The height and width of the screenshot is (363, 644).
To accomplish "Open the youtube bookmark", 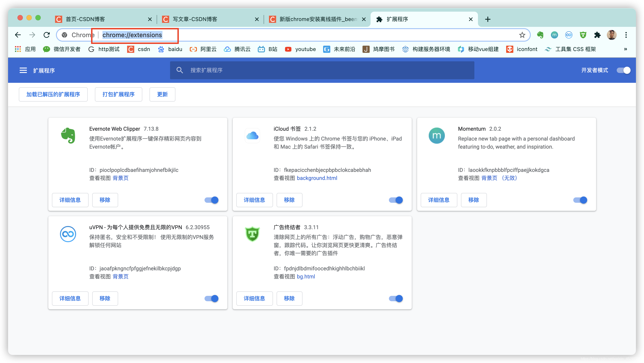I will point(300,49).
